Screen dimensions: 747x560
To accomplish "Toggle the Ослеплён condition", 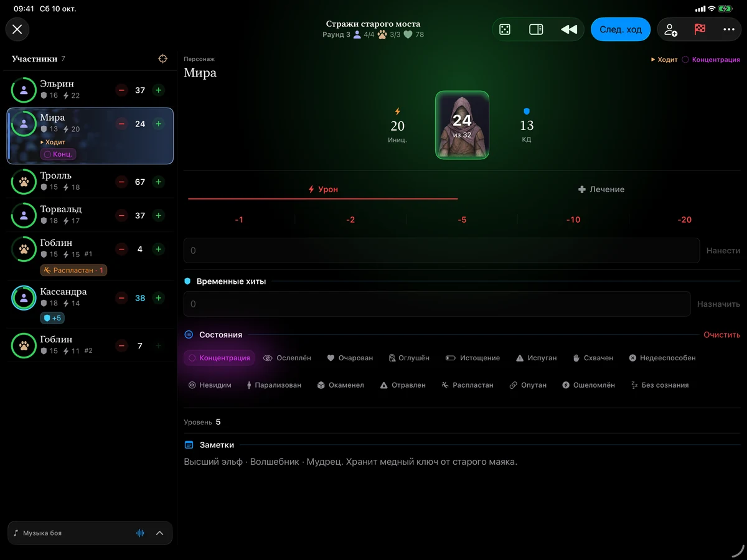I will [287, 358].
